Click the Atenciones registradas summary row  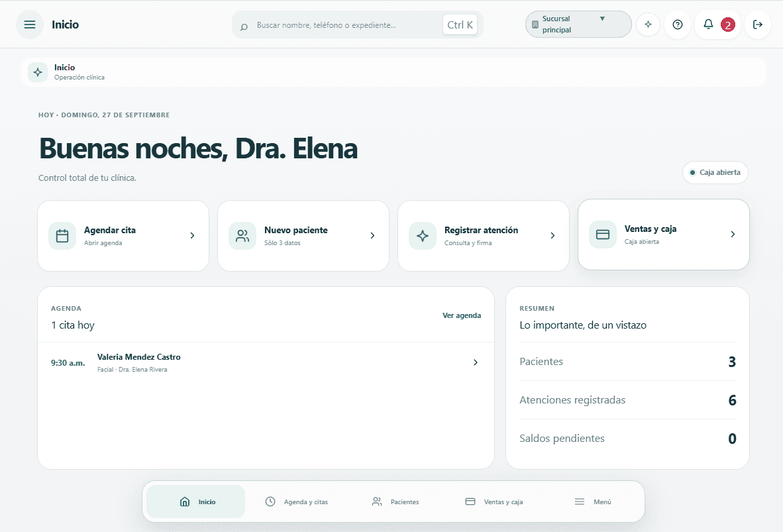tap(628, 400)
